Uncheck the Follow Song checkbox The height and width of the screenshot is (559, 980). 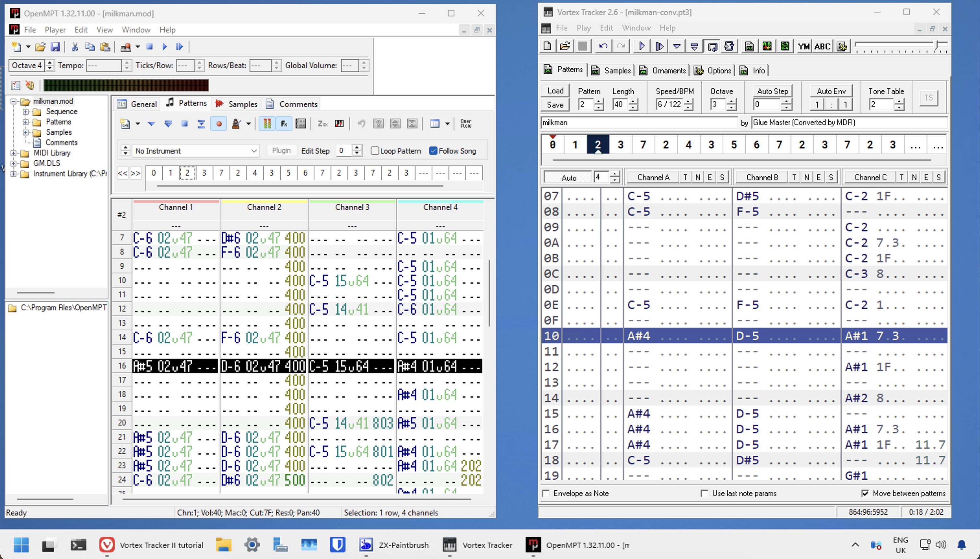tap(433, 151)
